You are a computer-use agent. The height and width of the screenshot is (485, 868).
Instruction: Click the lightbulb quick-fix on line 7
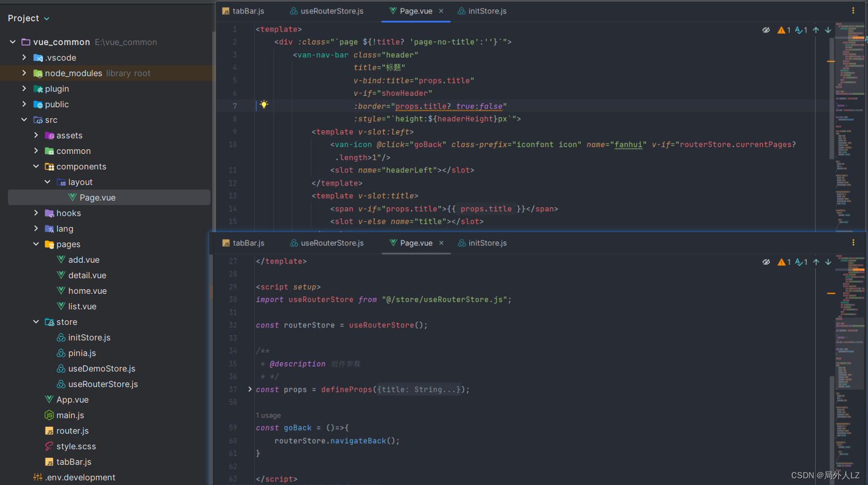[x=264, y=105]
